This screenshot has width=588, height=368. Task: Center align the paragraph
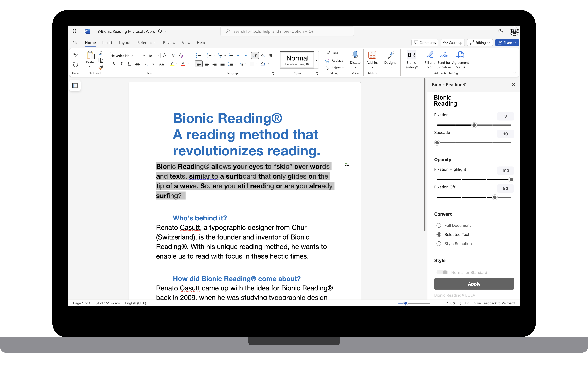(x=206, y=64)
